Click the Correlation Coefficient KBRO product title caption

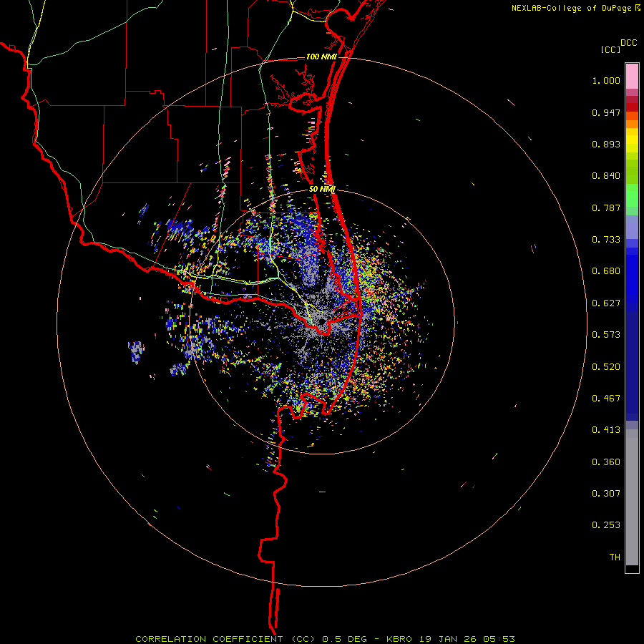325,639
